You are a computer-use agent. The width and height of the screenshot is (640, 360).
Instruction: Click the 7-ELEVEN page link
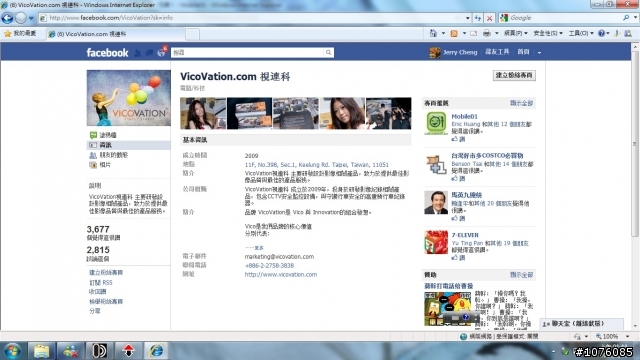[x=465, y=235]
